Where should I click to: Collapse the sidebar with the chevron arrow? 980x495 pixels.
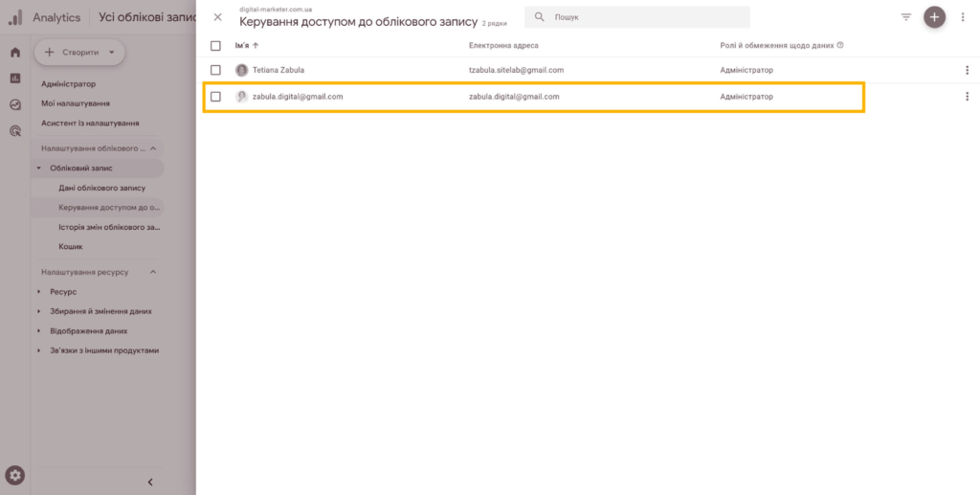[150, 482]
